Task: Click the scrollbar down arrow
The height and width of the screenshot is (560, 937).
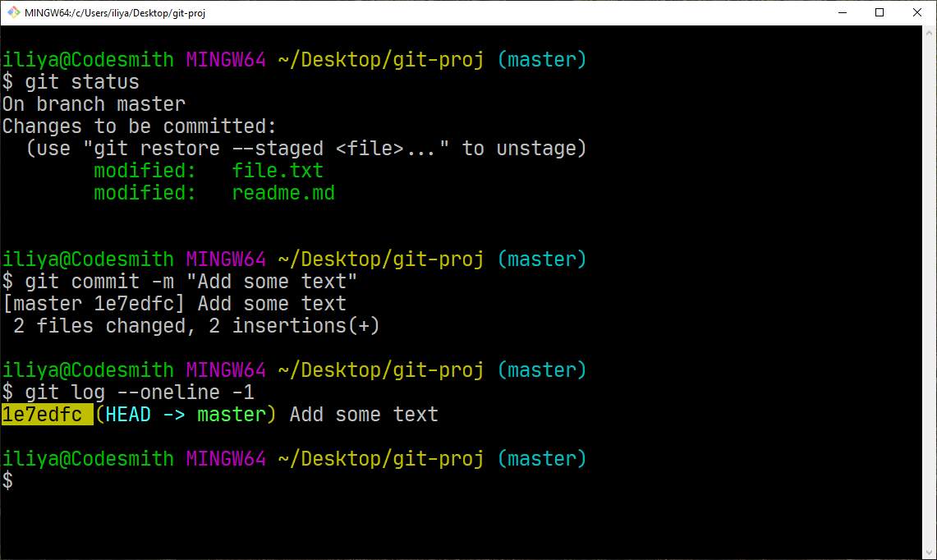Action: 930,552
